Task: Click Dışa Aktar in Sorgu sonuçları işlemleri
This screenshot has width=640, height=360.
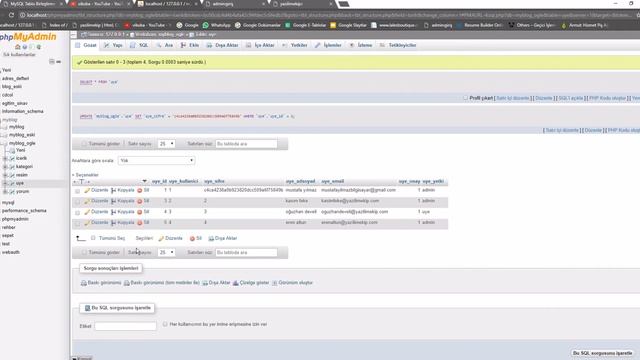Action: (x=216, y=283)
